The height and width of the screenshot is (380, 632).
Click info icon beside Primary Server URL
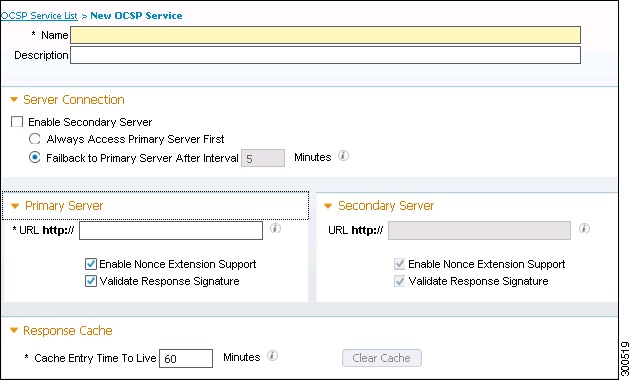click(x=275, y=228)
